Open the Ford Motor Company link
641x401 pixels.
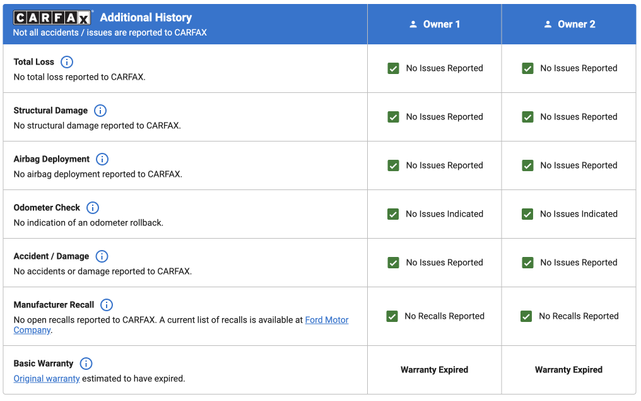point(326,320)
